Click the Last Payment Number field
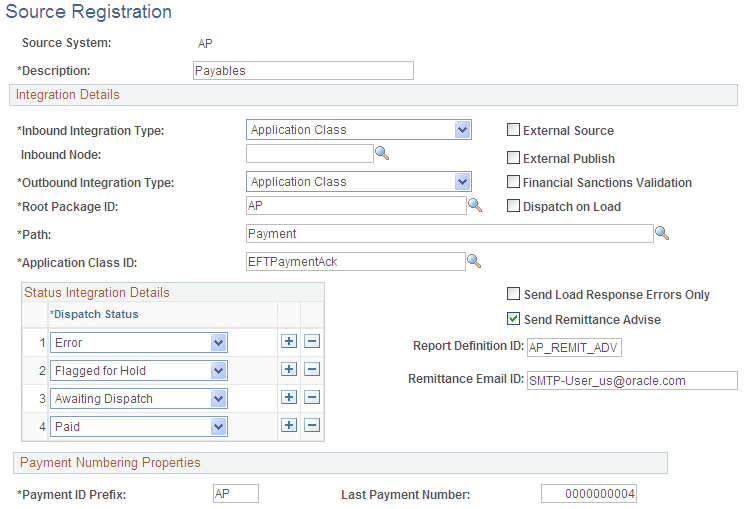This screenshot has height=509, width=744. point(589,493)
